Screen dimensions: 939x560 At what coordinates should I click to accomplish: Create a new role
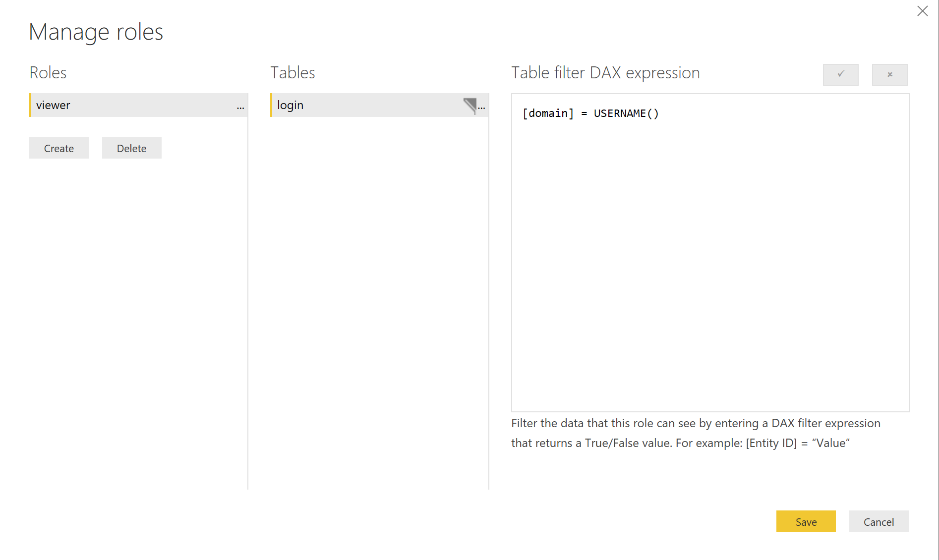[59, 148]
